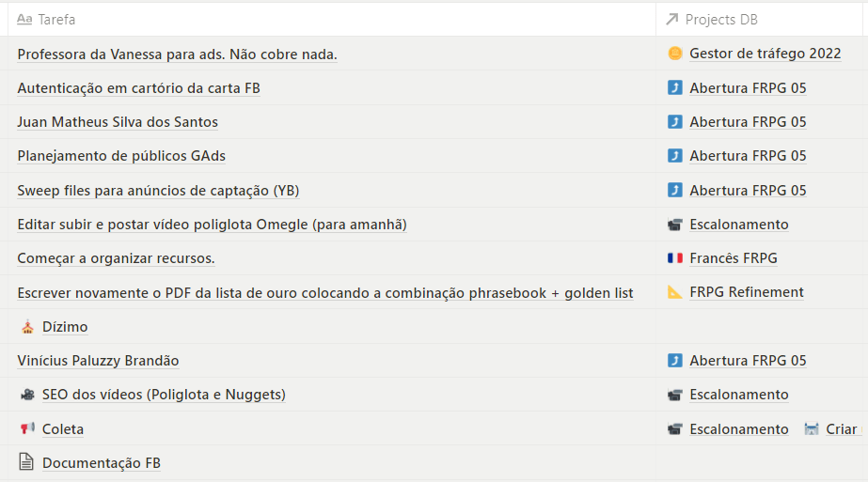
Task: Click the church icon beside Dízimo
Action: click(26, 327)
